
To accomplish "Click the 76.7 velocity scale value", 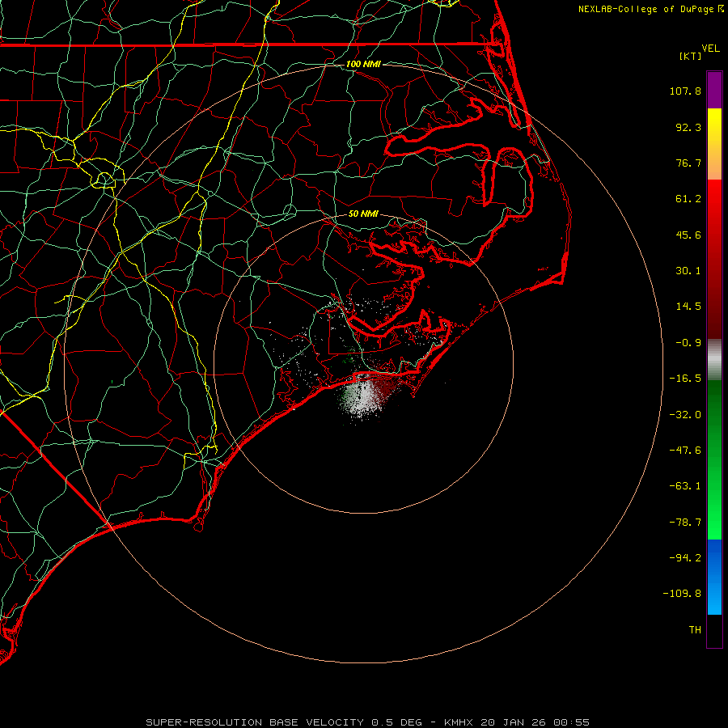I will 688,163.
